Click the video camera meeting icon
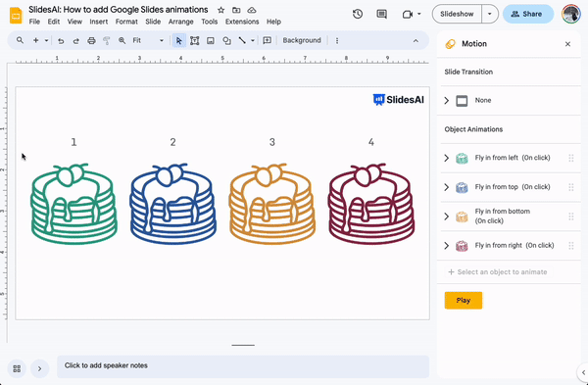Viewport: 588px width, 385px height. [x=408, y=15]
